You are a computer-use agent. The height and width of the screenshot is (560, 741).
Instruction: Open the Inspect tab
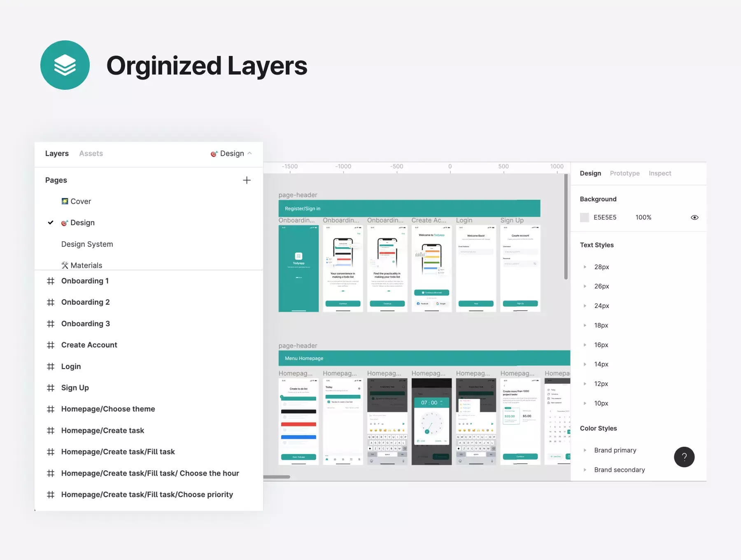click(660, 173)
